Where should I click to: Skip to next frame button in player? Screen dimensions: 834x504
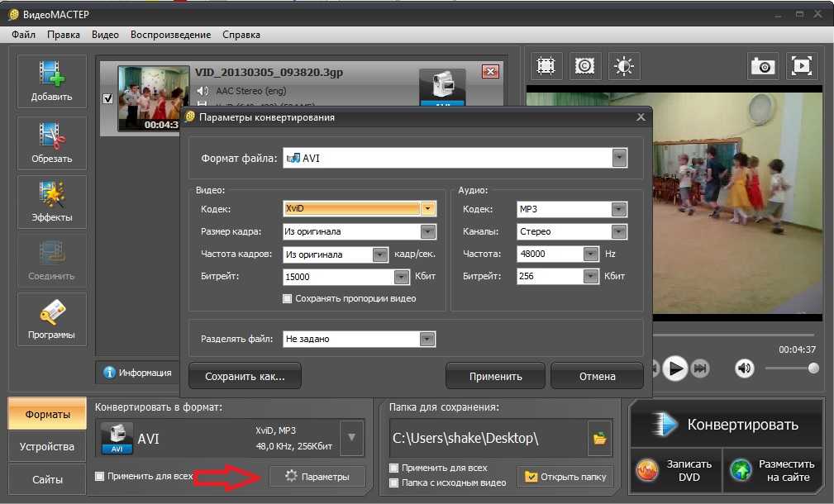click(700, 368)
